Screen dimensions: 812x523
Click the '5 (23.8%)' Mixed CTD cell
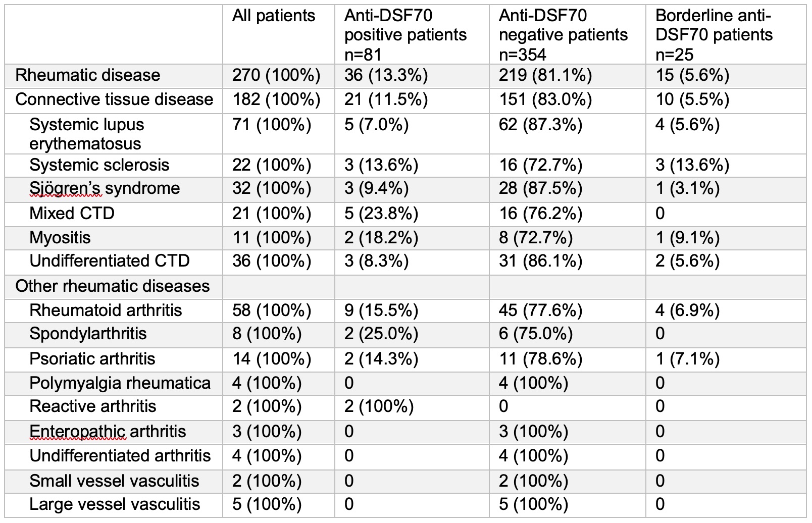381,214
